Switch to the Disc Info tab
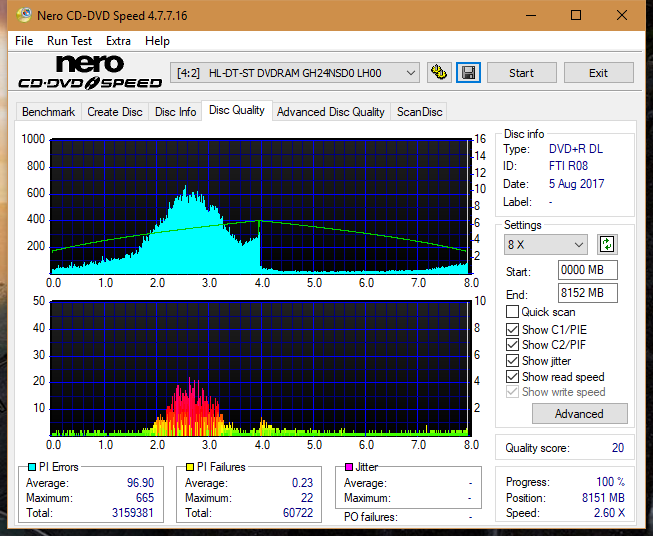Image resolution: width=653 pixels, height=536 pixels. point(175,112)
